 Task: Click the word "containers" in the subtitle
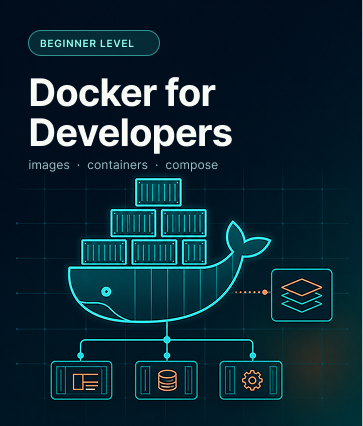[x=117, y=165]
